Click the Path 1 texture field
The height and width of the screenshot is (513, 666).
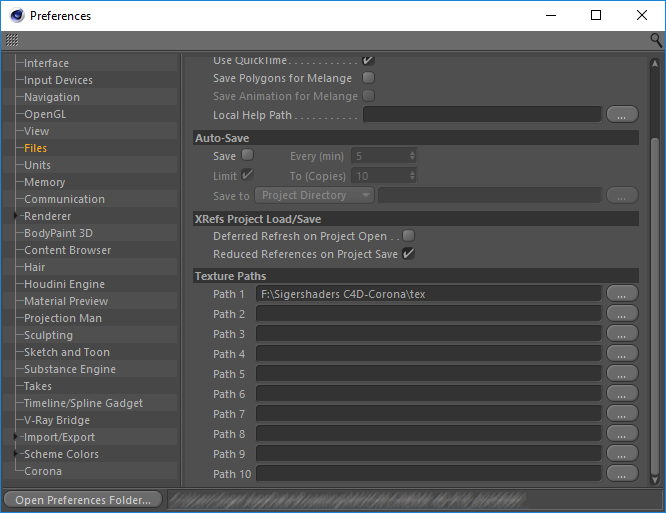(x=429, y=293)
